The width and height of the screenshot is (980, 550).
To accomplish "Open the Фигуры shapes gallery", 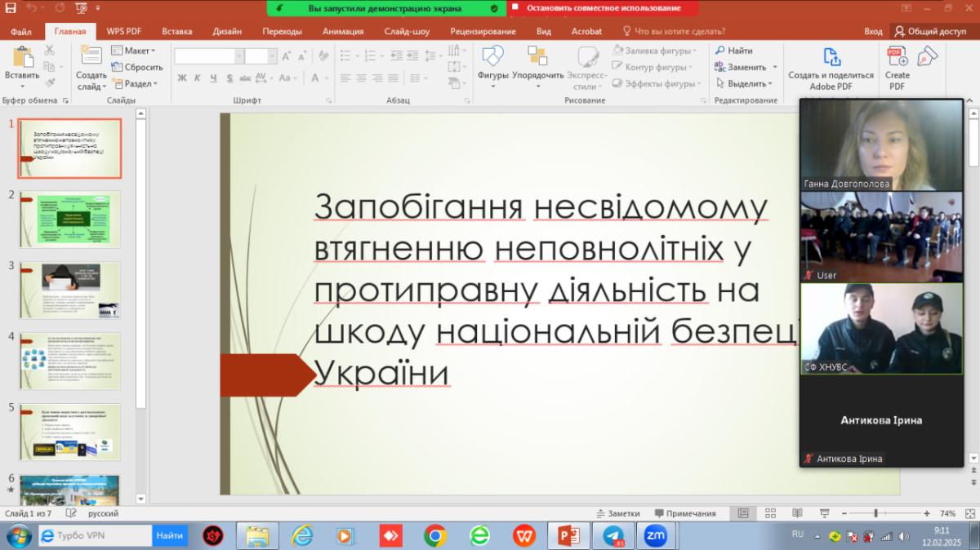I will coord(492,57).
